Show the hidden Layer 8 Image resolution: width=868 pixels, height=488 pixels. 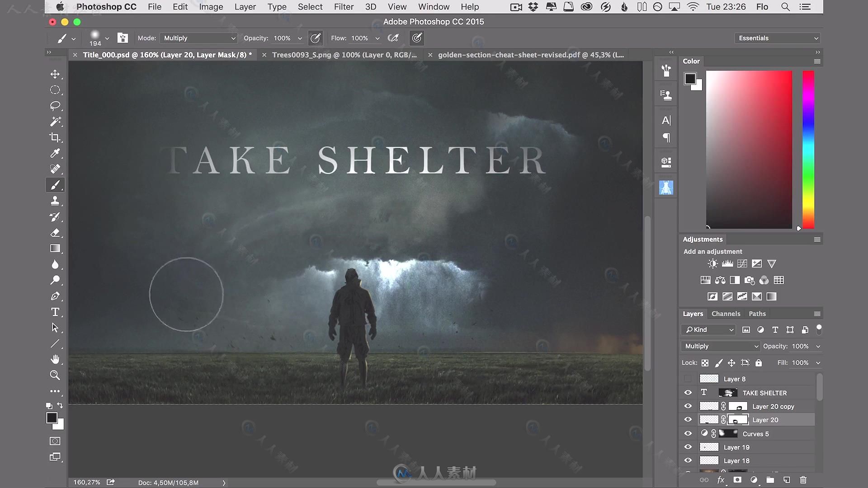(688, 379)
